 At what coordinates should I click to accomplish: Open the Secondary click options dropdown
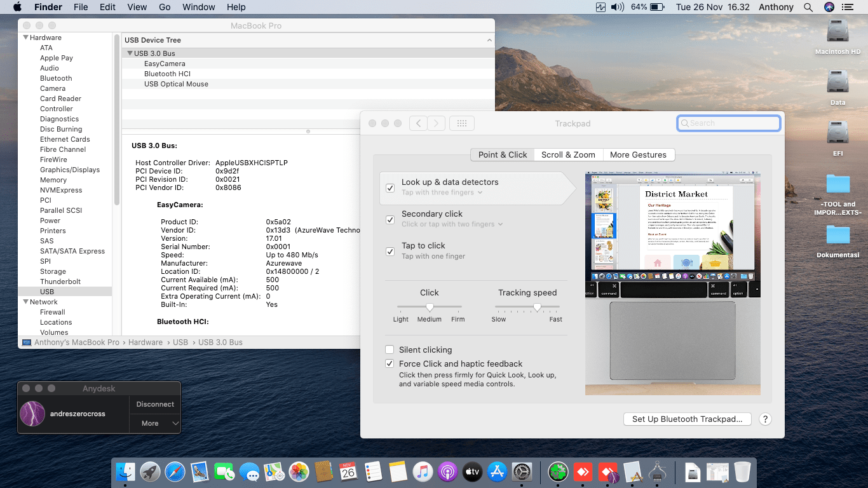coord(452,224)
